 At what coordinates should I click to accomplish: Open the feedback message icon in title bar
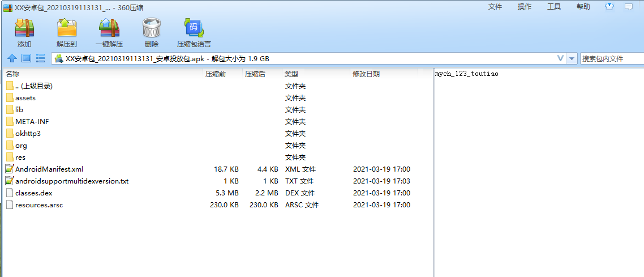point(629,7)
